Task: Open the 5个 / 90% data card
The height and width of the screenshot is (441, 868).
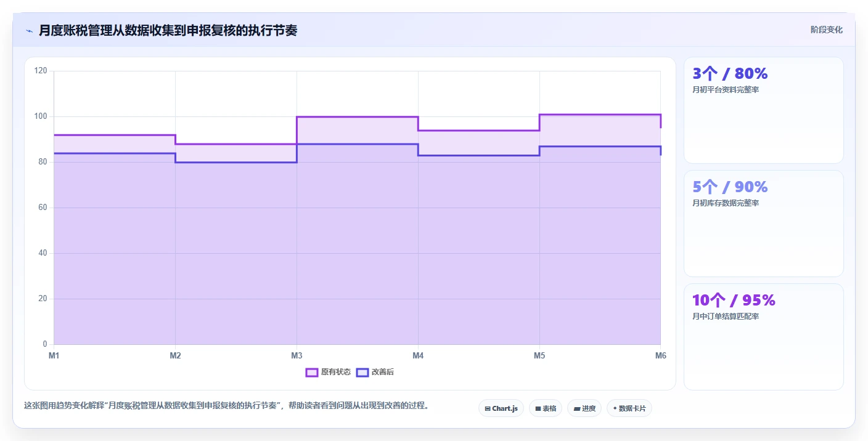Action: 764,224
